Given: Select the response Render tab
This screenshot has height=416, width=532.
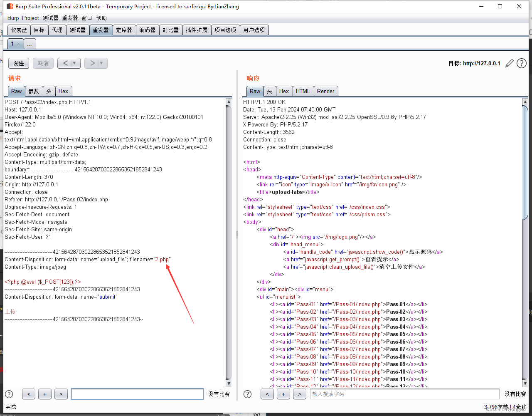Looking at the screenshot, I should click(x=325, y=91).
